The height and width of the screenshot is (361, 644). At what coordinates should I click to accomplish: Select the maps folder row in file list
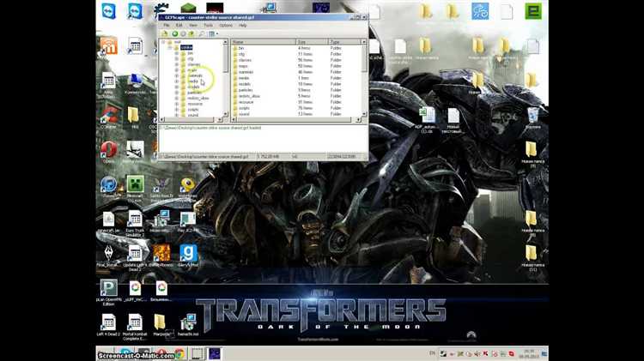tap(296, 66)
